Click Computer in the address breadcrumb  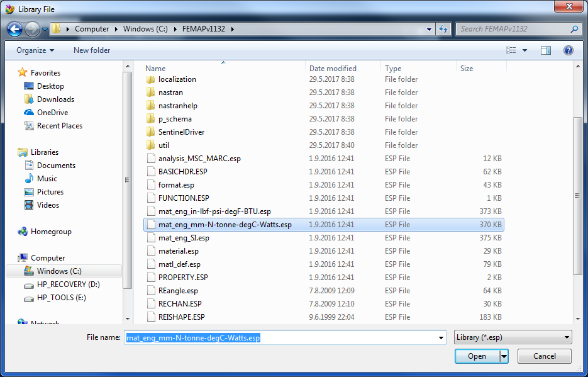point(92,29)
